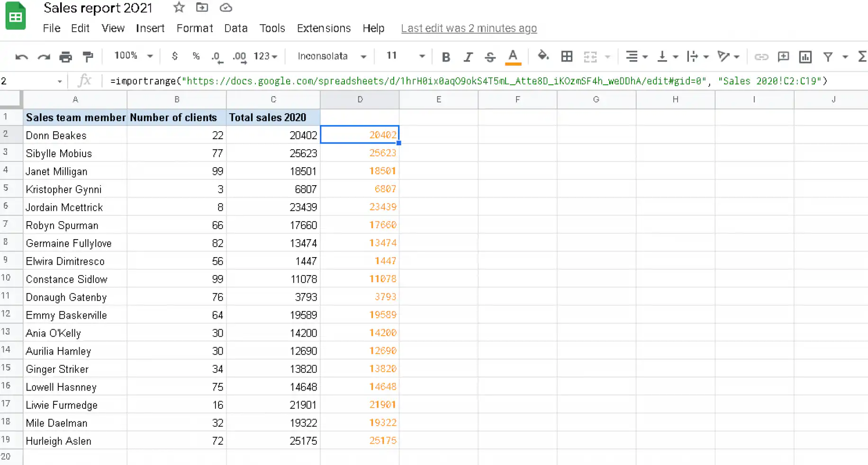The image size is (868, 465).
Task: Format as percent icon
Action: tap(196, 56)
